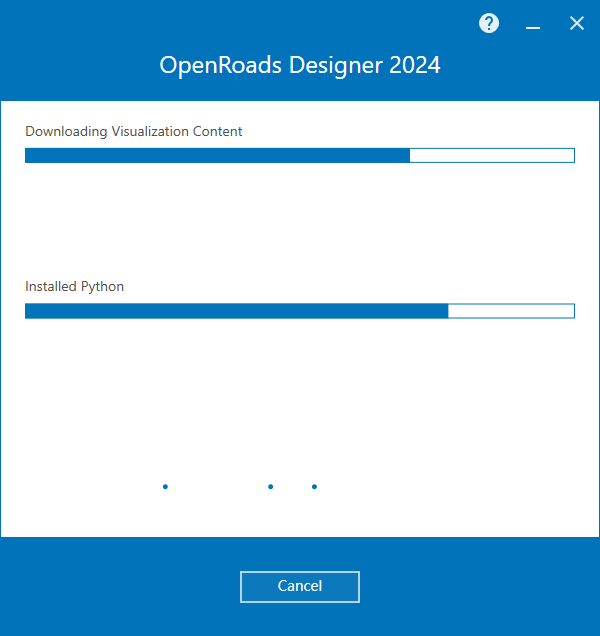
Task: Select the 'Installed Python' status text
Action: point(74,287)
